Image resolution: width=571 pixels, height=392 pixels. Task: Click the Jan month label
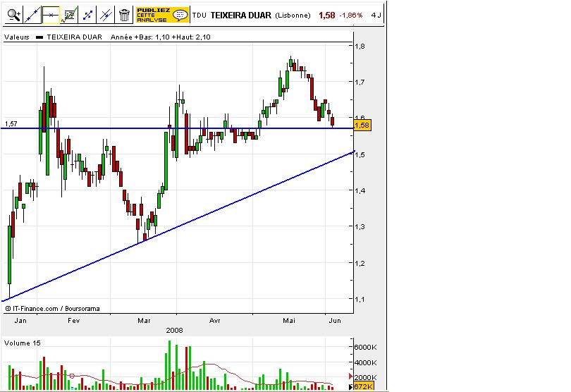(20, 321)
